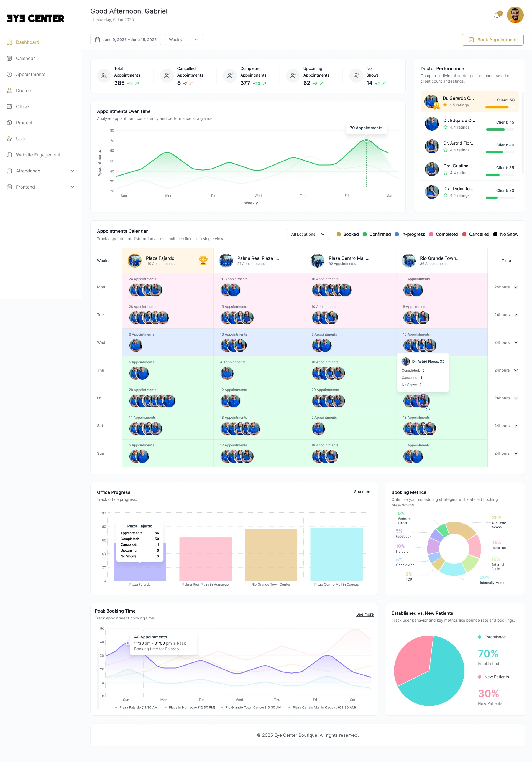Click the Office sidebar icon
Viewport: 532px width, 762px height.
click(9, 106)
